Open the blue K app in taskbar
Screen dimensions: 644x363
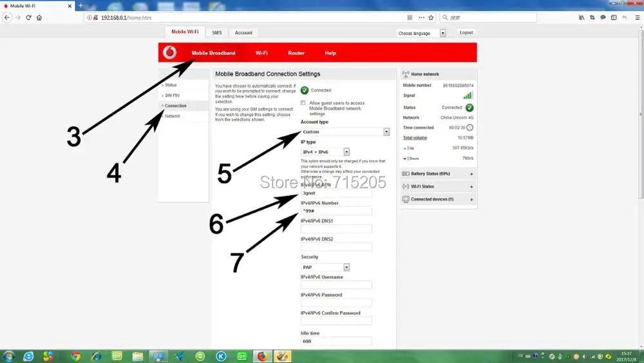(221, 356)
